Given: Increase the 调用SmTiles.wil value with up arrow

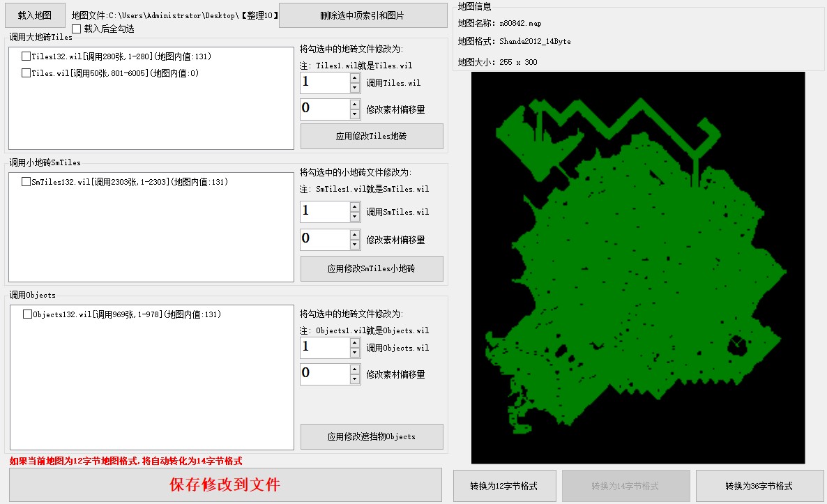Looking at the screenshot, I should [355, 206].
